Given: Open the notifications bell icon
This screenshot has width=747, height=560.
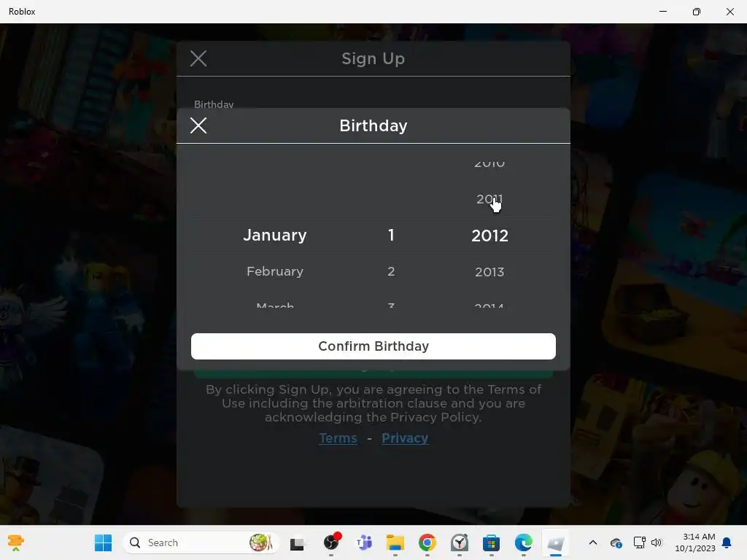Looking at the screenshot, I should [727, 542].
